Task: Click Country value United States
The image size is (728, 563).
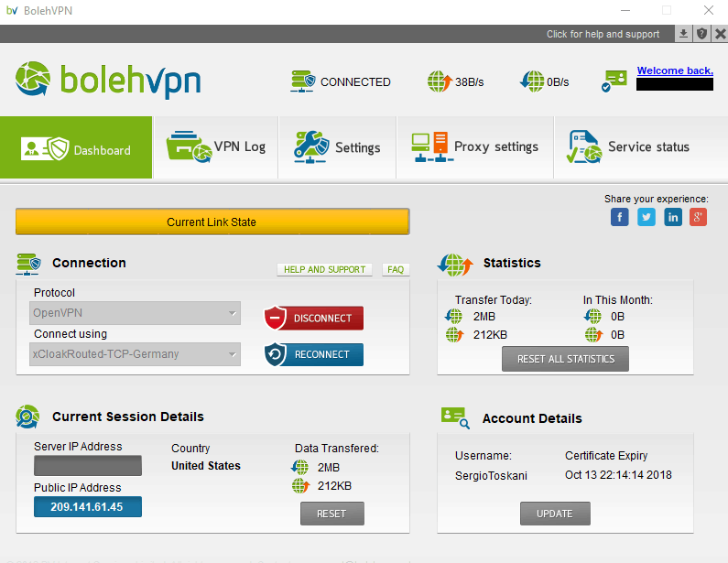Action: [x=206, y=466]
